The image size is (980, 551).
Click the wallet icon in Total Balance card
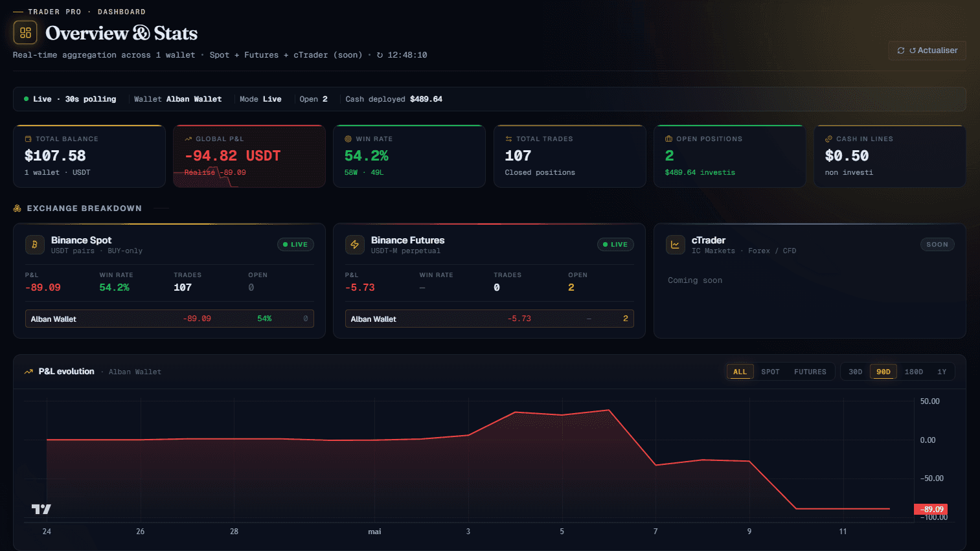pyautogui.click(x=28, y=139)
